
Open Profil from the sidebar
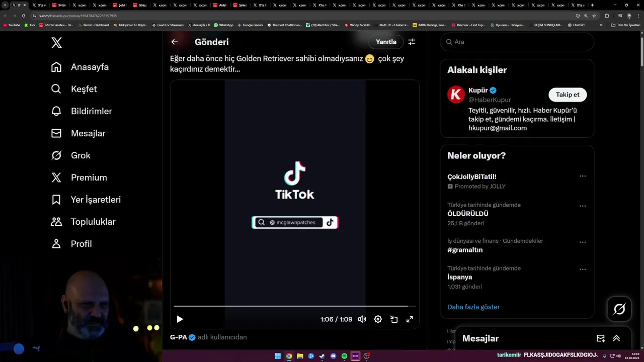(71, 244)
